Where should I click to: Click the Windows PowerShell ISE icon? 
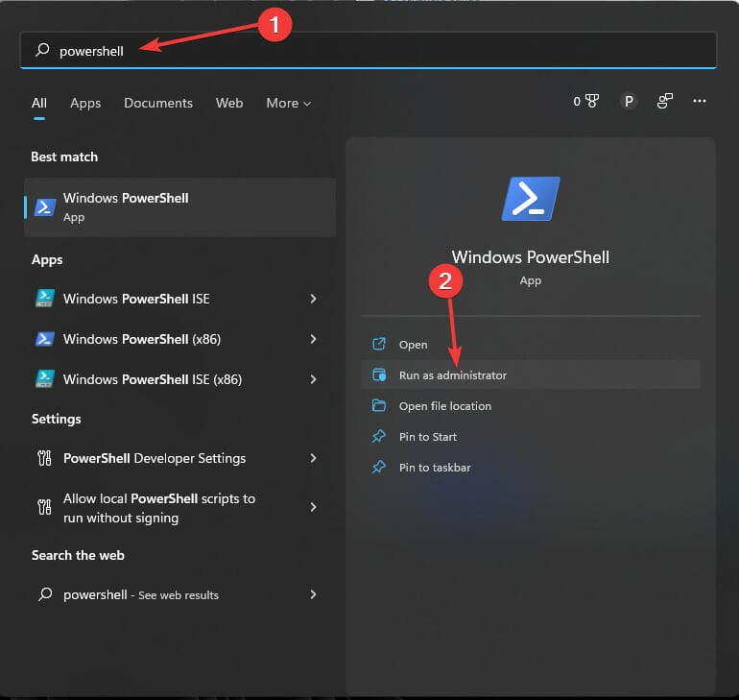point(45,299)
